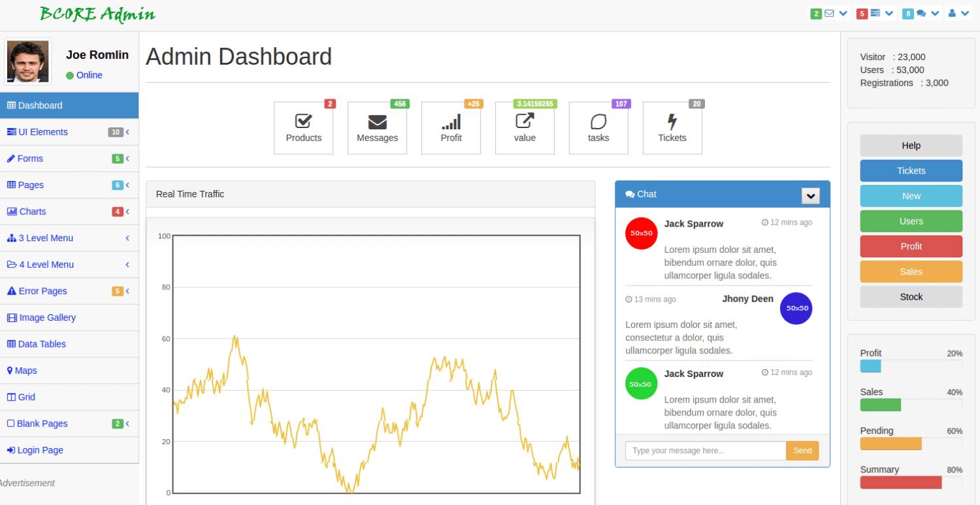Open the messages dropdown arrow in top bar
The height and width of the screenshot is (505, 980).
[x=843, y=13]
